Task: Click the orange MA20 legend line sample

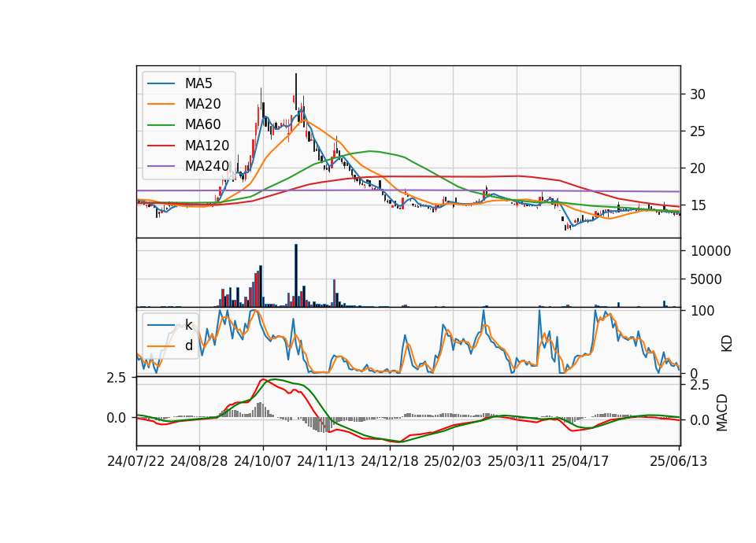Action: (161, 104)
